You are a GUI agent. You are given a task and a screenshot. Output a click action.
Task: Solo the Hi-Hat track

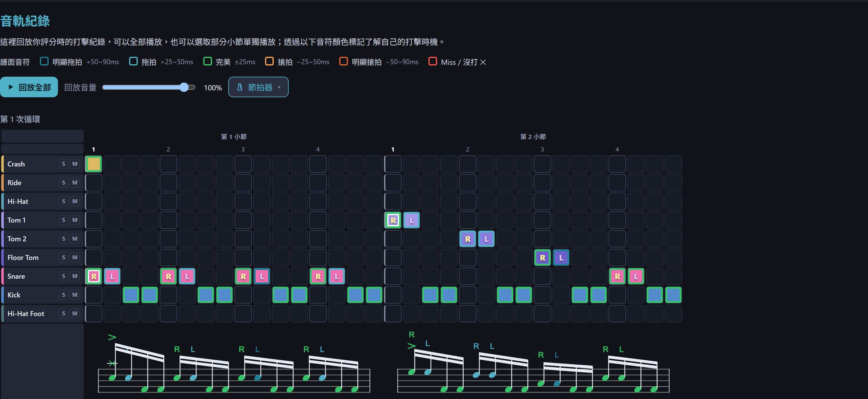coord(63,201)
